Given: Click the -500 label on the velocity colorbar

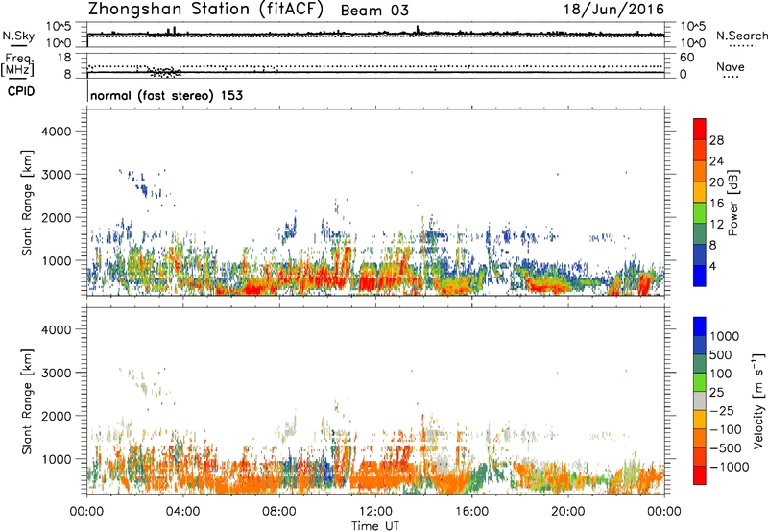Looking at the screenshot, I should (x=726, y=448).
